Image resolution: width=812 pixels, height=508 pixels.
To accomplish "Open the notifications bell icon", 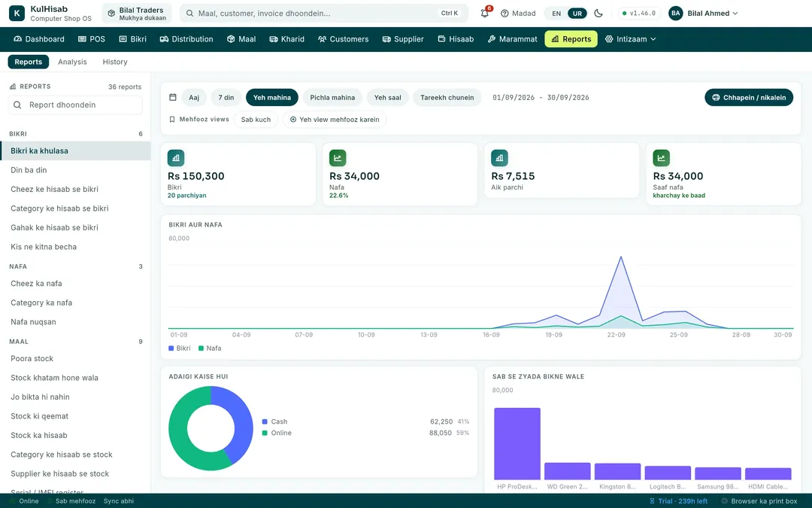I will (485, 14).
